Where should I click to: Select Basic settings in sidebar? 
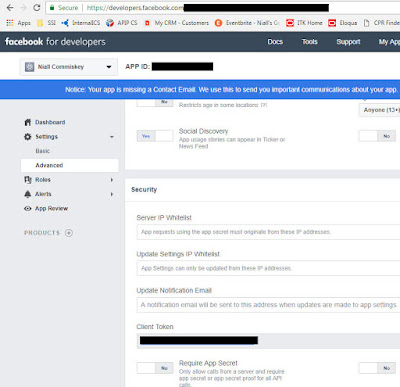[x=42, y=151]
